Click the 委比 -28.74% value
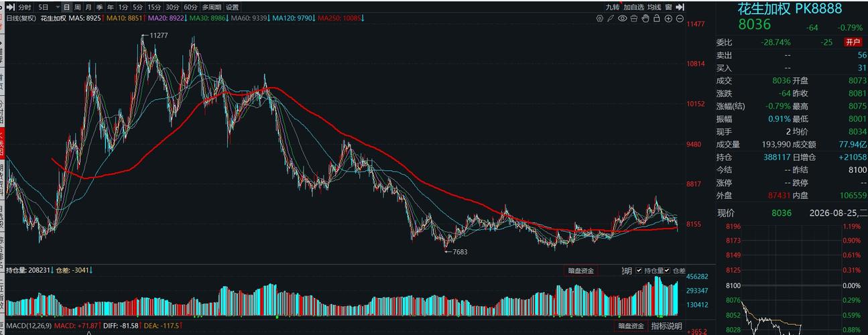This screenshot has height=335, width=868. click(776, 42)
